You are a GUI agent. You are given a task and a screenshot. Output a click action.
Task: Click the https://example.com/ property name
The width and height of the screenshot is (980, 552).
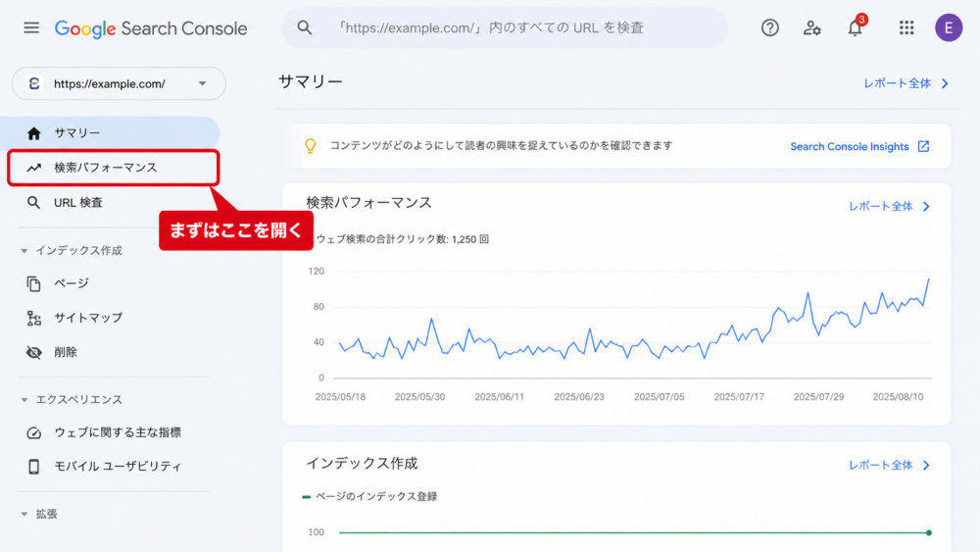[110, 83]
